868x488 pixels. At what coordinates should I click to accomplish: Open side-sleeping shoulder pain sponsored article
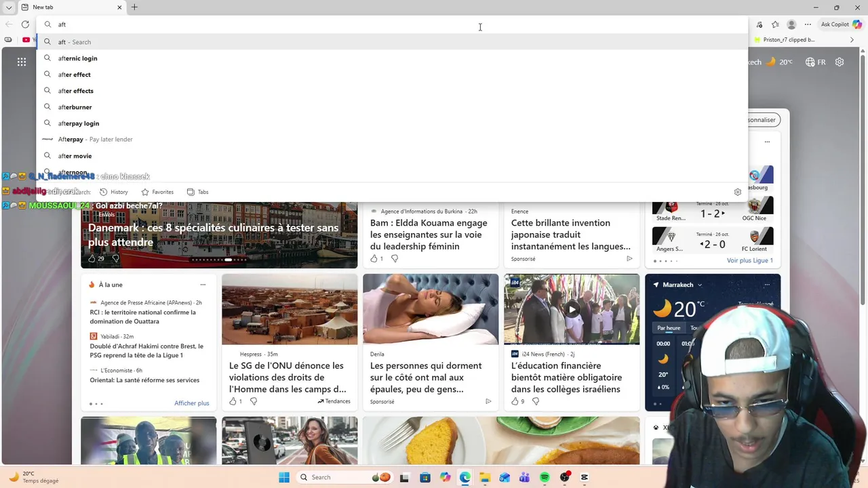point(426,377)
